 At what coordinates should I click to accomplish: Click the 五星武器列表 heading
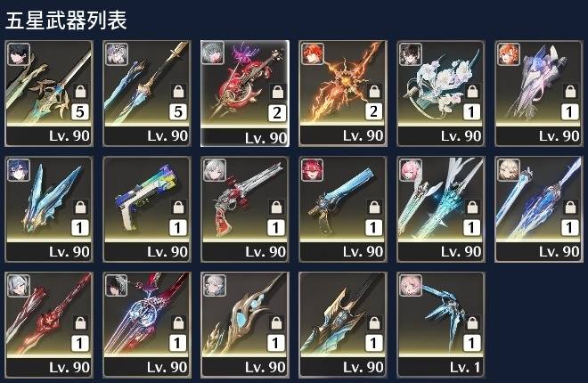(66, 20)
